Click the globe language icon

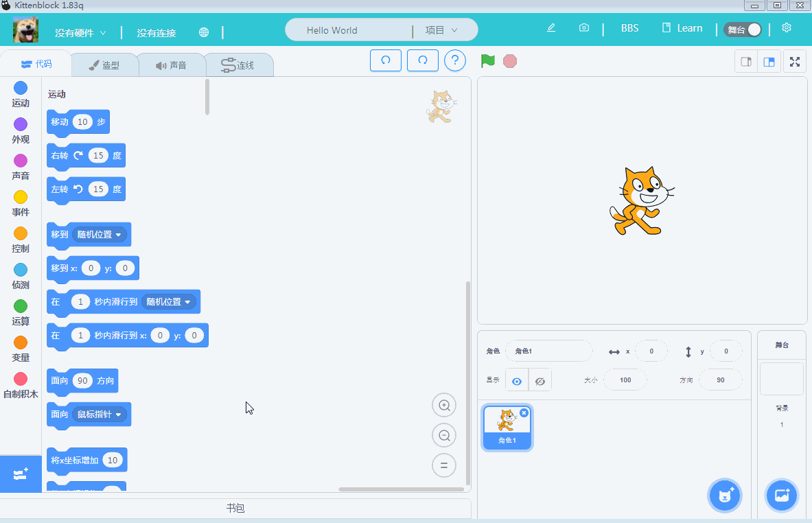click(204, 33)
